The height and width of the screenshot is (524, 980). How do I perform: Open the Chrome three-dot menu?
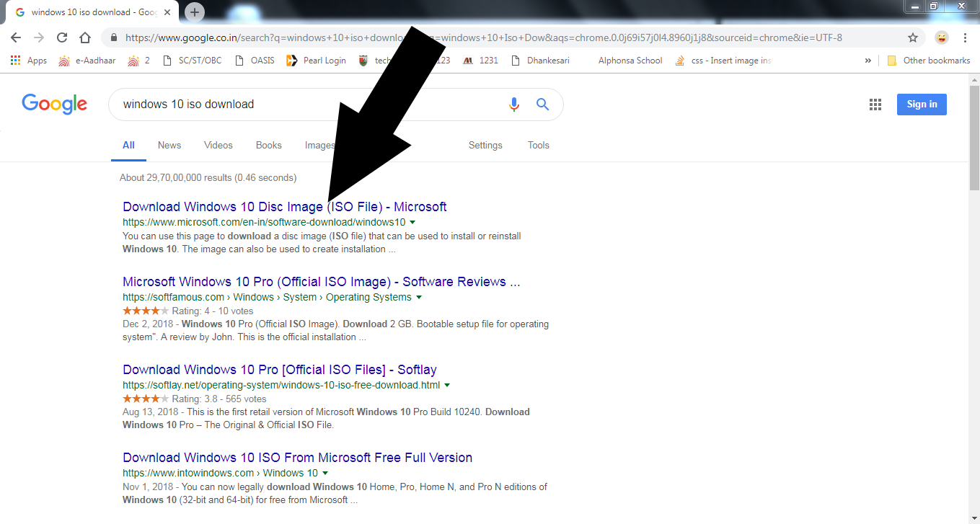(x=965, y=37)
